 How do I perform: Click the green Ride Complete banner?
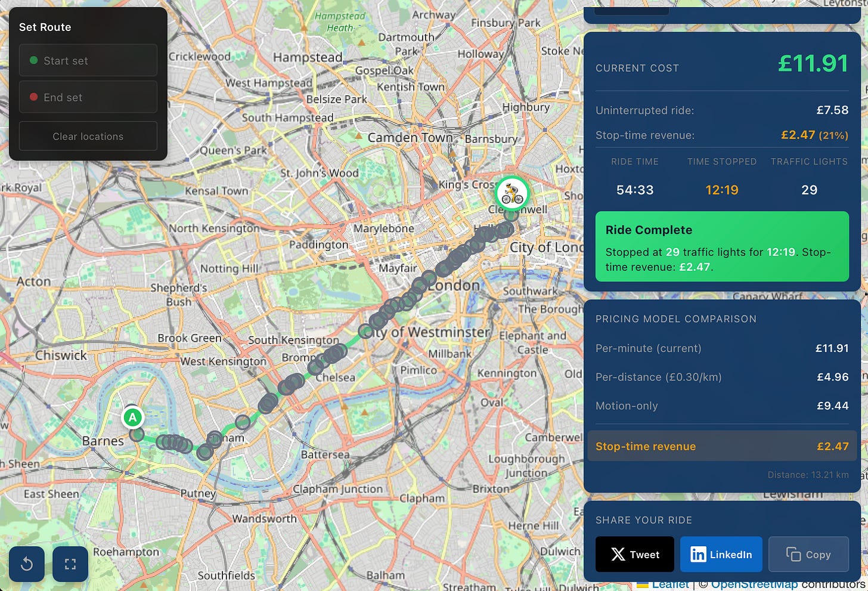pos(722,246)
